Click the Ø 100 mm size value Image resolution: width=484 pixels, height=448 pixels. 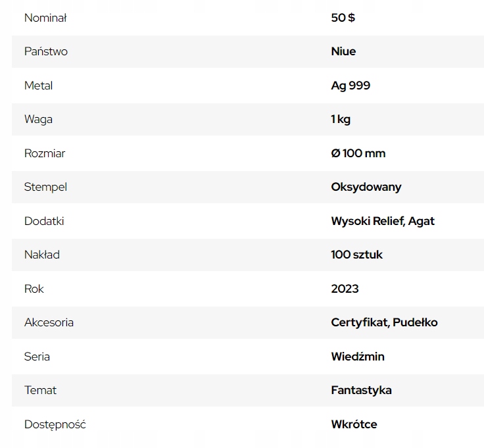click(x=358, y=153)
